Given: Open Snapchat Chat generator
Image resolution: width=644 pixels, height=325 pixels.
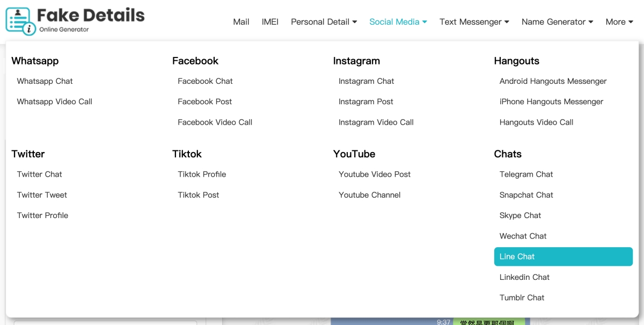Looking at the screenshot, I should pos(526,195).
